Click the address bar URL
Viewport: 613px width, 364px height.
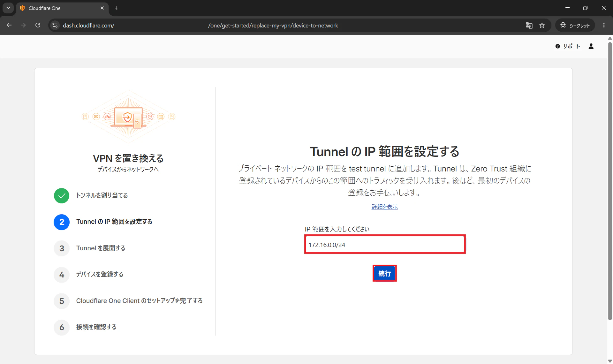click(x=201, y=25)
